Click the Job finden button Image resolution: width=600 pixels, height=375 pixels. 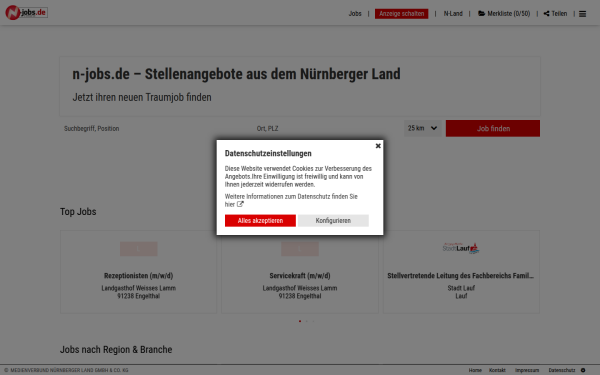(493, 129)
